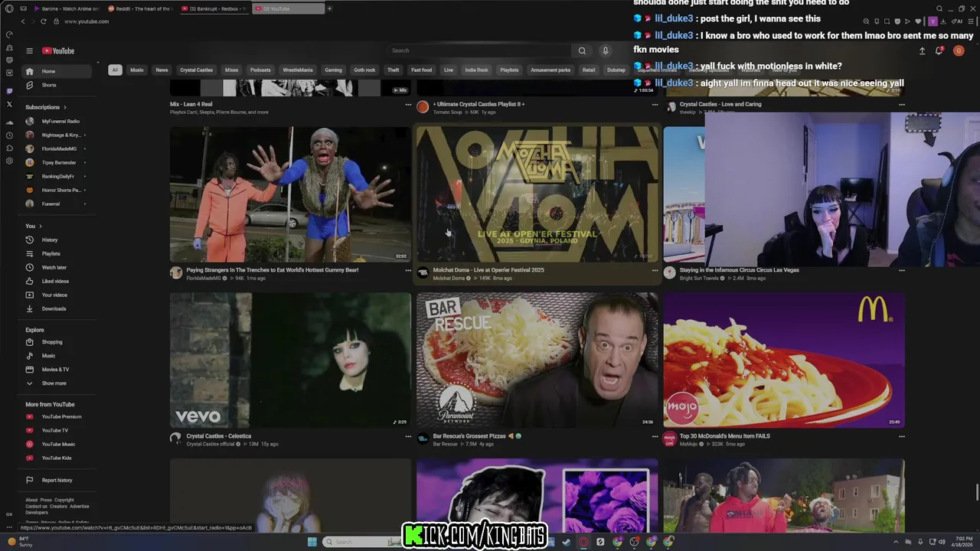Screen dimensions: 980x551
Task: Switch to the Reddit browser tab
Action: [141, 8]
